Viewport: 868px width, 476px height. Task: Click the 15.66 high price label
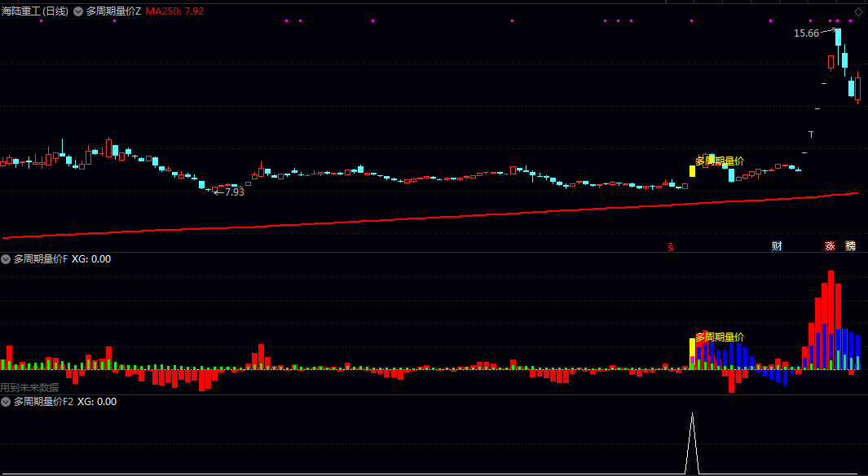[x=806, y=33]
